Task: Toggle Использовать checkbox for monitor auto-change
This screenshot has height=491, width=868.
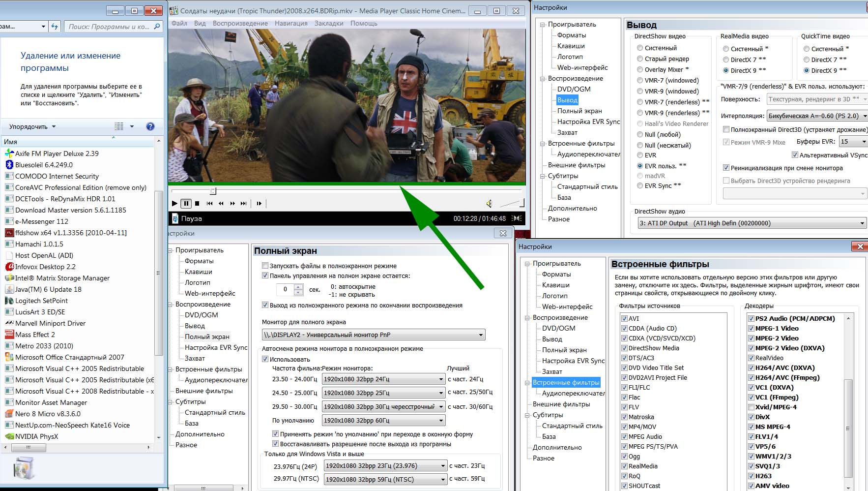Action: [x=265, y=359]
